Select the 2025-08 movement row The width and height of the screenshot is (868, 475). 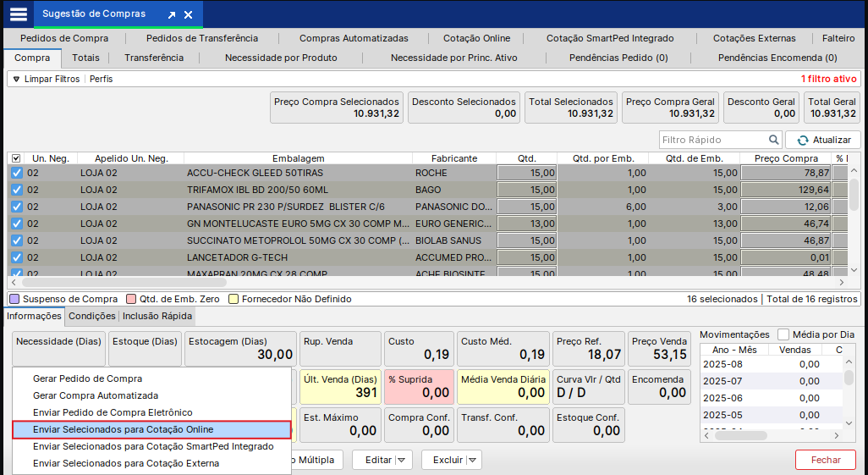tap(772, 364)
